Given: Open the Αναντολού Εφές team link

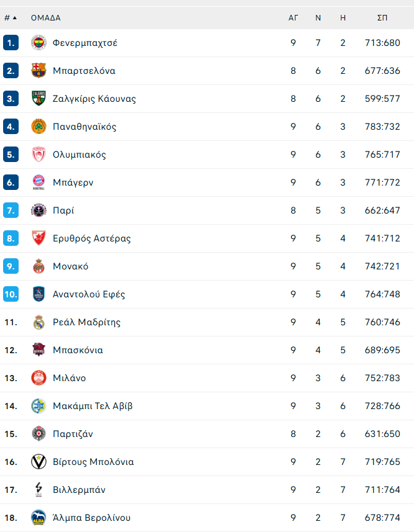Looking at the screenshot, I should 89,294.
